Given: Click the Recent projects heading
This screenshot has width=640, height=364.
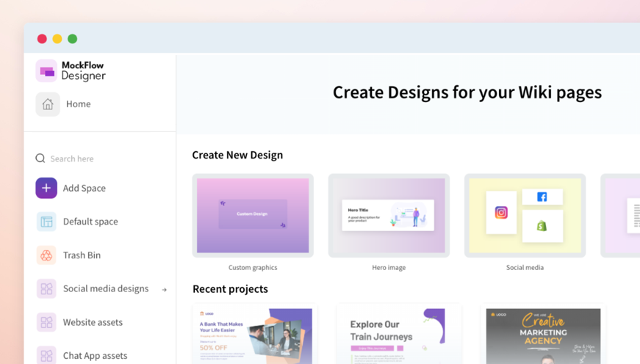Looking at the screenshot, I should coord(230,289).
